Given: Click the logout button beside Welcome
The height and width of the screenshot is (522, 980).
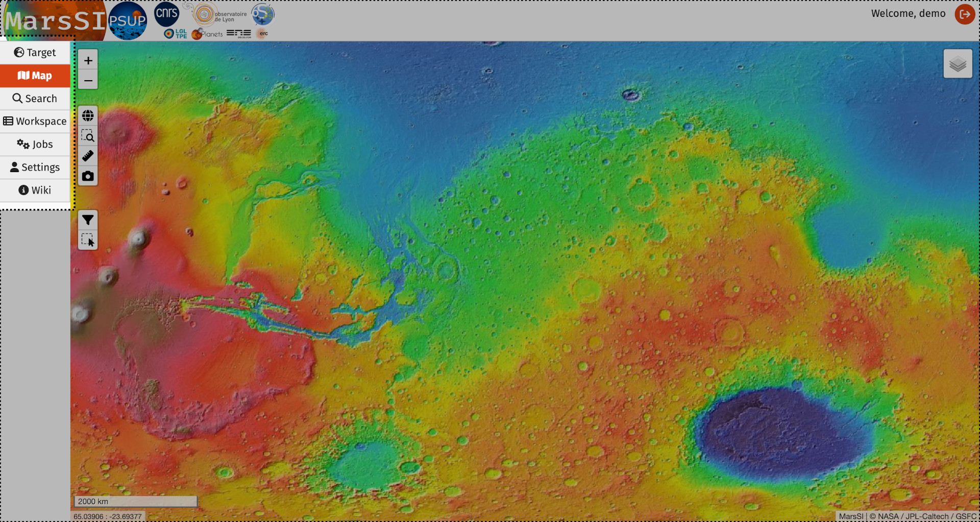Looking at the screenshot, I should (964, 14).
